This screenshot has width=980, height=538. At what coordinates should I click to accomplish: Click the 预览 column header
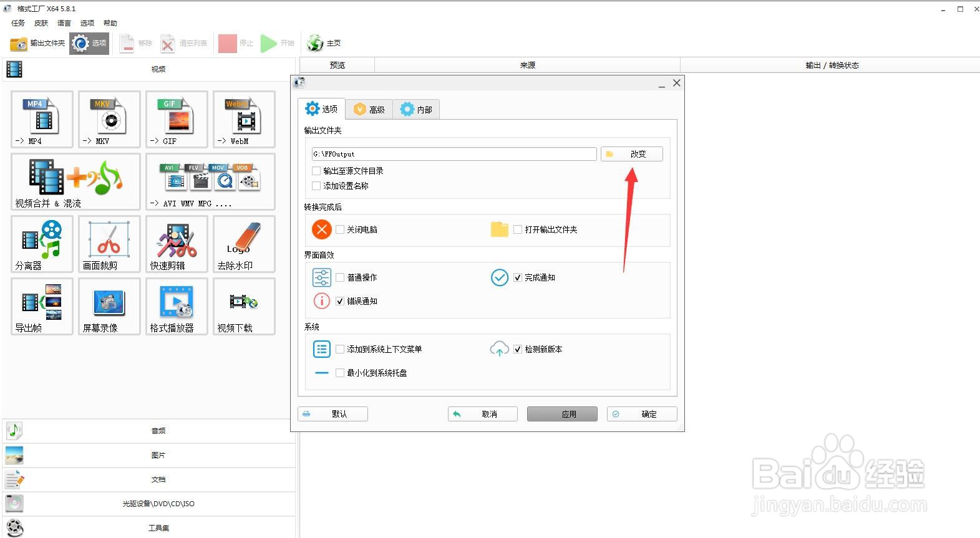point(337,65)
